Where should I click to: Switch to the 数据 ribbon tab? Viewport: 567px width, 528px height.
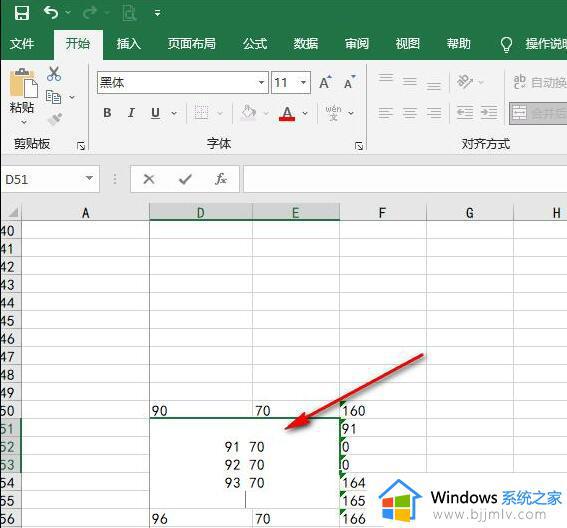pyautogui.click(x=306, y=44)
